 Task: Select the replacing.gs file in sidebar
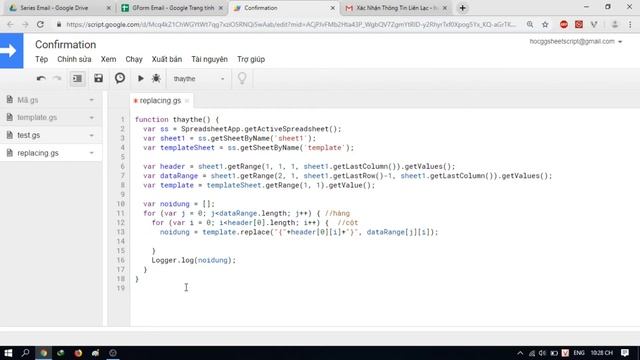[x=51, y=153]
